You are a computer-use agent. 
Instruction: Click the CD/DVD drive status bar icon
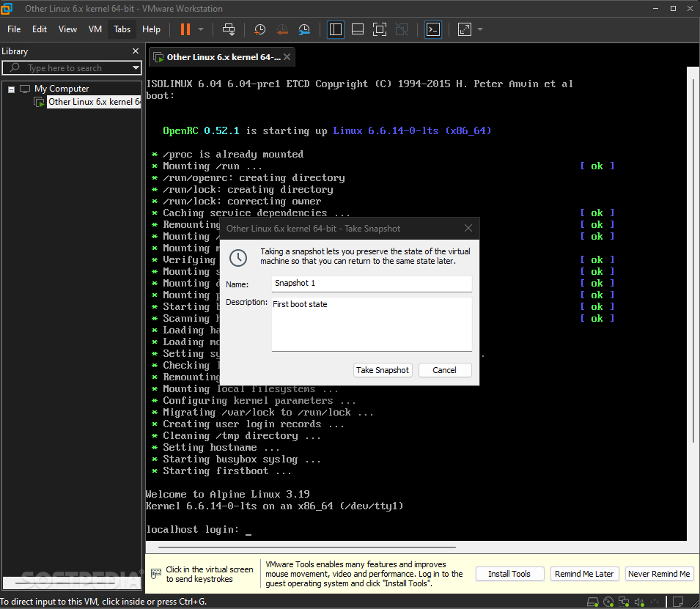point(608,602)
